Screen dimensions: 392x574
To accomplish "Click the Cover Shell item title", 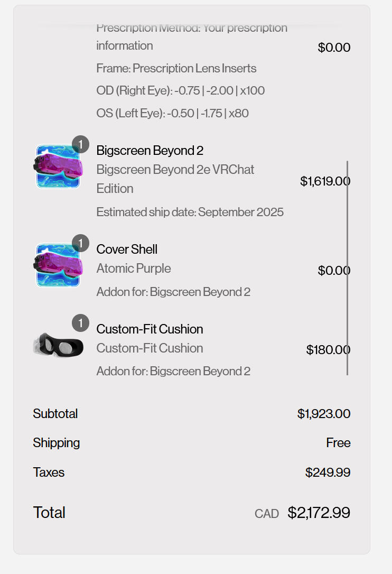I will click(x=127, y=249).
